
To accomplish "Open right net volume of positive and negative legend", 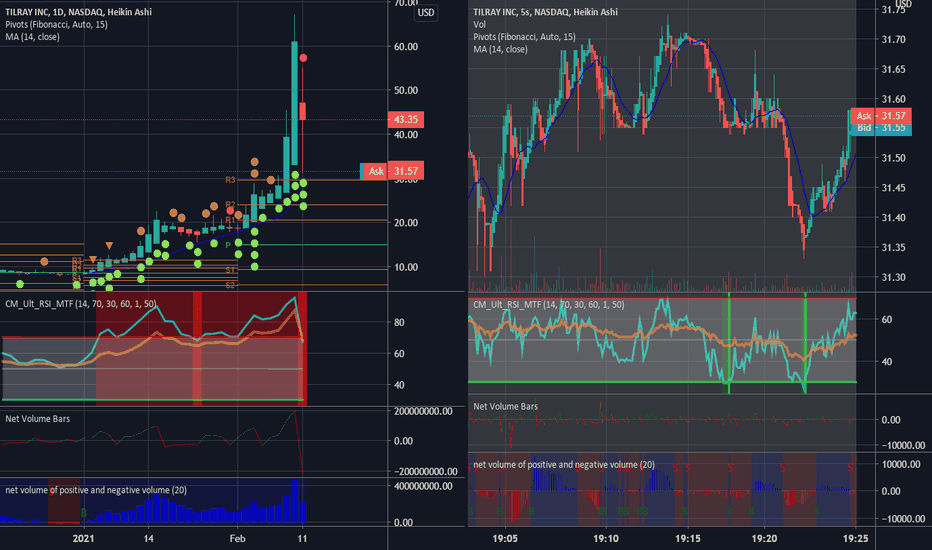I will tap(564, 464).
